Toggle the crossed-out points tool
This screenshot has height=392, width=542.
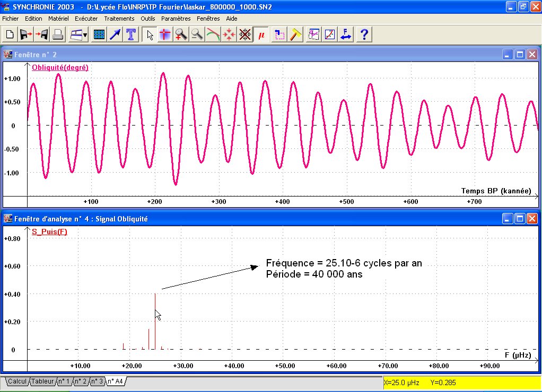click(x=244, y=35)
